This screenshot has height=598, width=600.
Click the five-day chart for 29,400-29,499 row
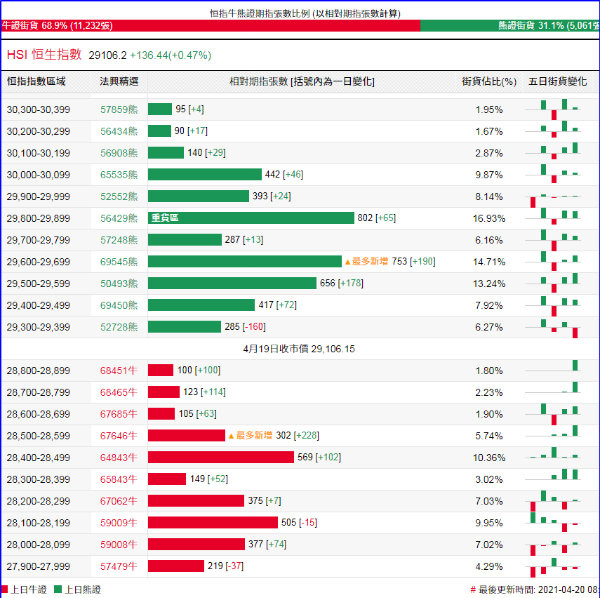pyautogui.click(x=553, y=306)
